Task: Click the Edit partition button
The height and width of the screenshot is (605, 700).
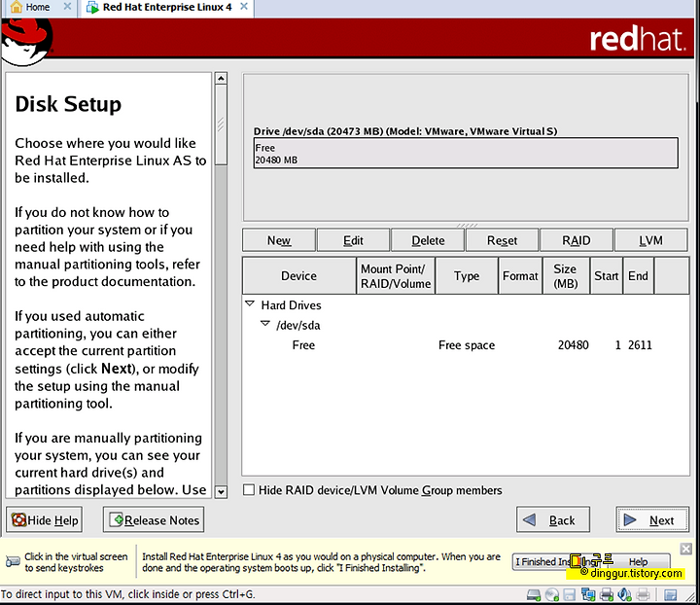Action: [353, 240]
